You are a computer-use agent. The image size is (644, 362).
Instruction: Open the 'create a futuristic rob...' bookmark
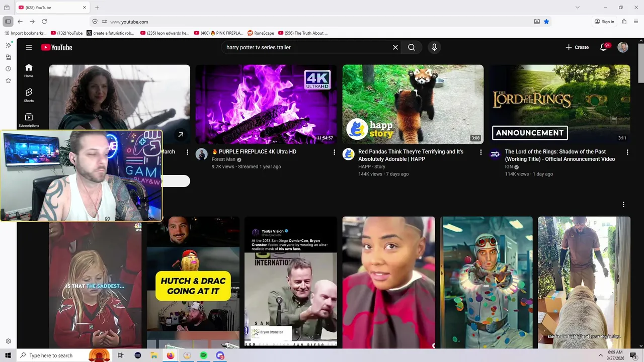tap(111, 33)
